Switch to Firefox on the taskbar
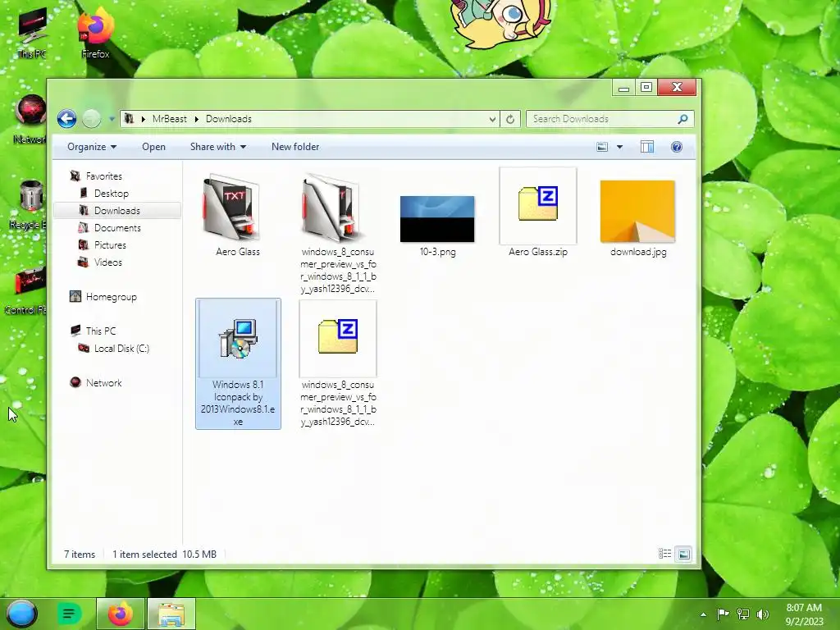 [x=120, y=614]
